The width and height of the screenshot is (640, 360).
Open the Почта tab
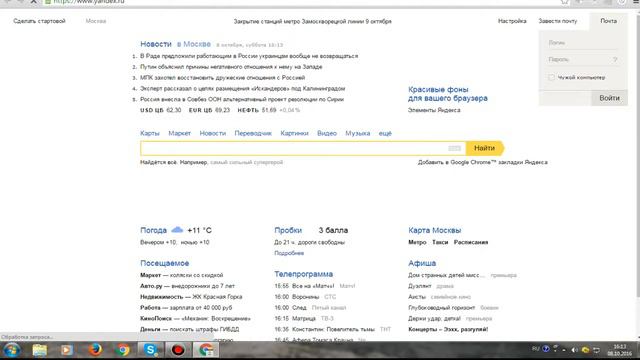[608, 21]
